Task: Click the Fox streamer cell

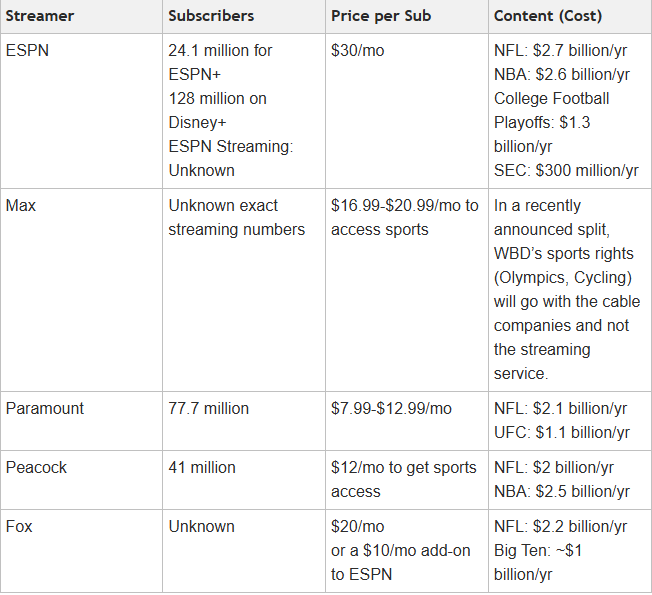Action: click(19, 526)
